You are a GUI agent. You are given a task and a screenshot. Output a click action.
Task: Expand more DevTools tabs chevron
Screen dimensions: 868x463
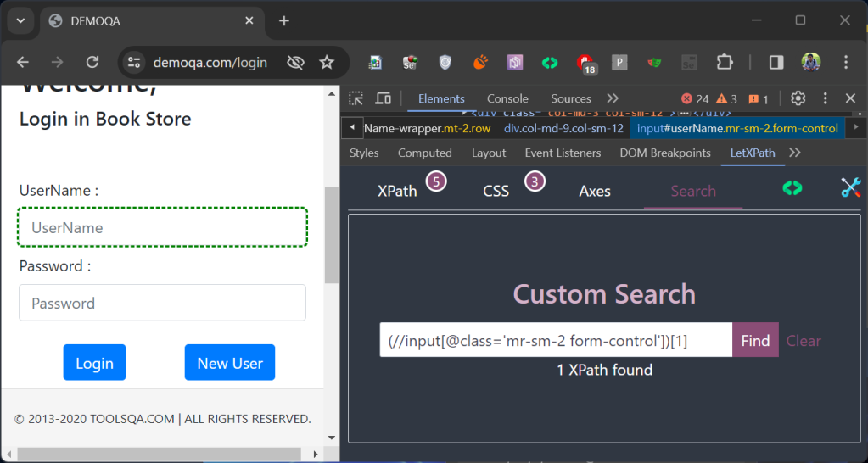[613, 98]
